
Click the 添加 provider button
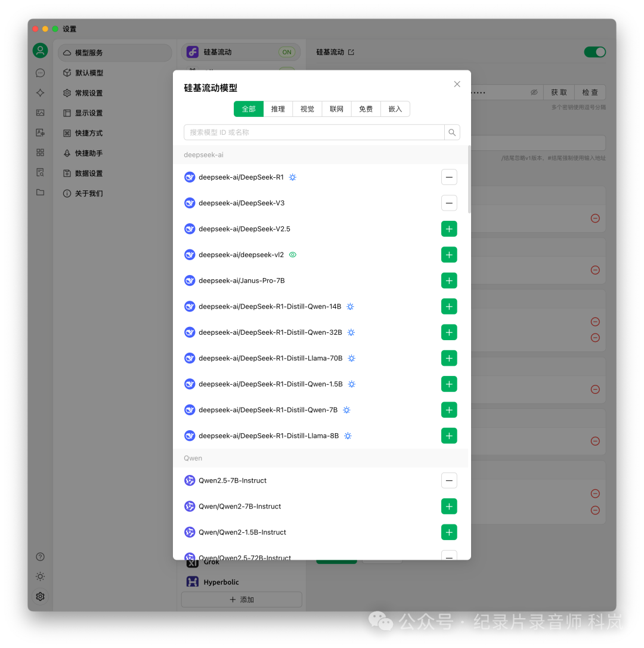point(241,600)
